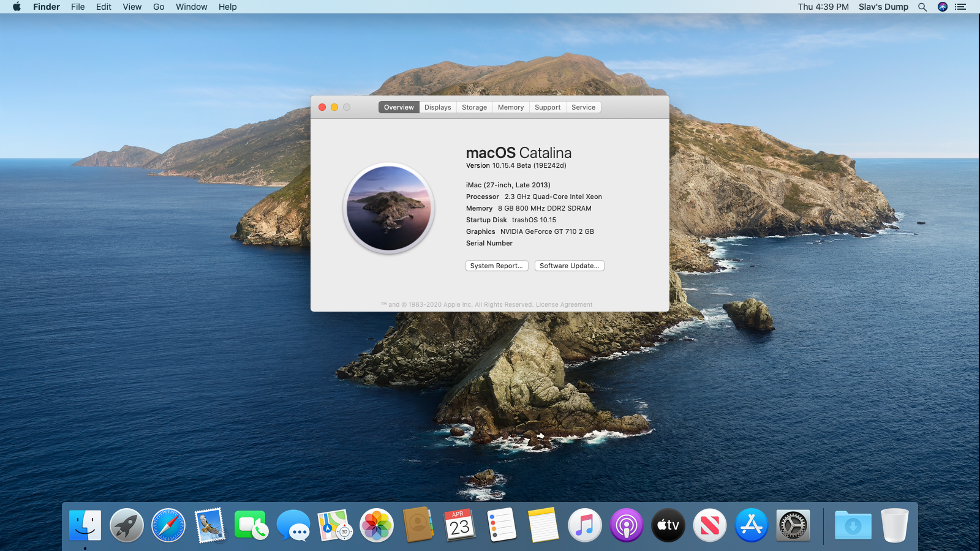Launch Safari from the Dock
The height and width of the screenshot is (551, 980).
(168, 525)
